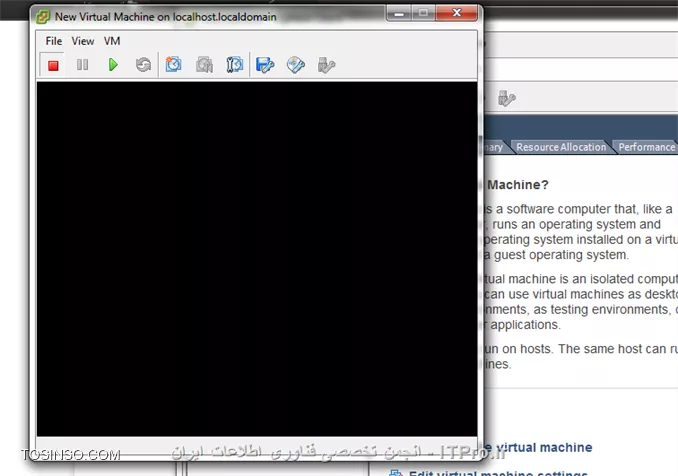This screenshot has height=476, width=678.
Task: Open the View menu in console window
Action: (x=83, y=41)
